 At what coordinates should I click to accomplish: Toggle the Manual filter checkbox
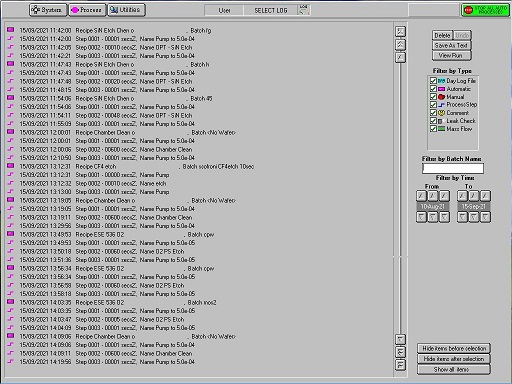[x=433, y=97]
